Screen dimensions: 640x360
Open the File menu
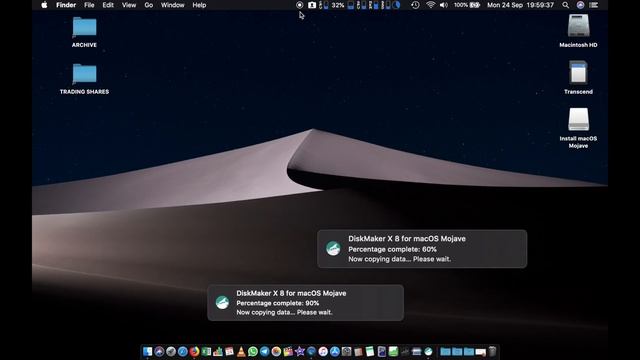(x=89, y=5)
